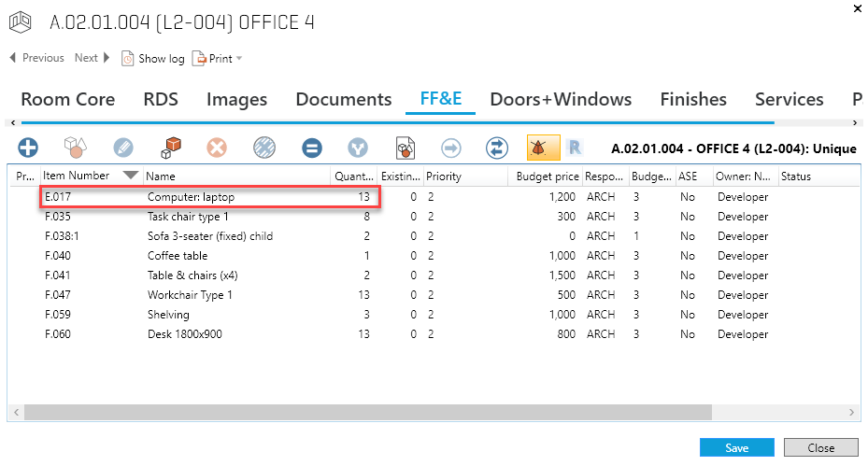Open the Show log clock icon
The height and width of the screenshot is (466, 868).
(129, 59)
